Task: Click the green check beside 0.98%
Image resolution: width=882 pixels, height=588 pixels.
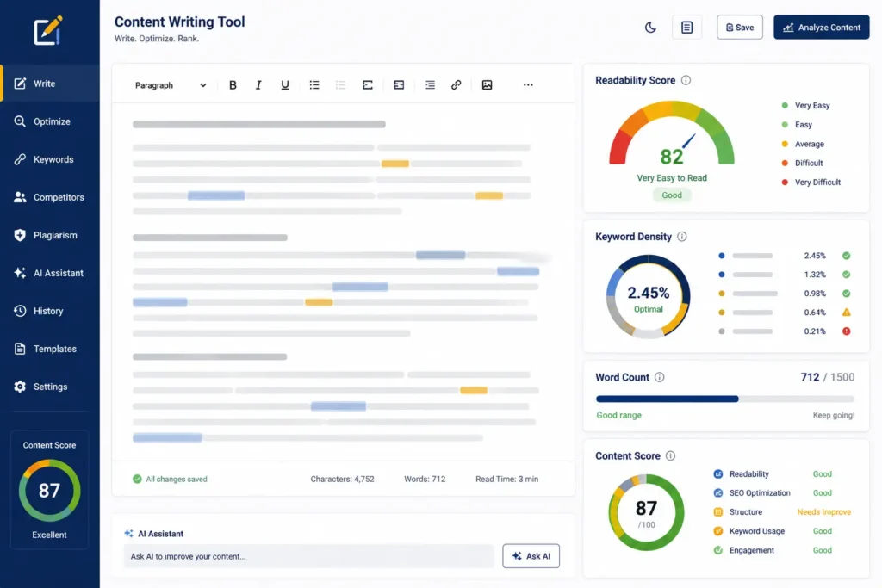Action: (x=846, y=294)
